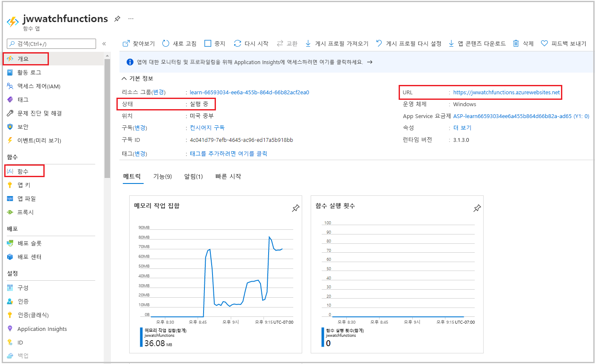
Task: Pin the 메모리 작업 집합 chart
Action: (295, 208)
